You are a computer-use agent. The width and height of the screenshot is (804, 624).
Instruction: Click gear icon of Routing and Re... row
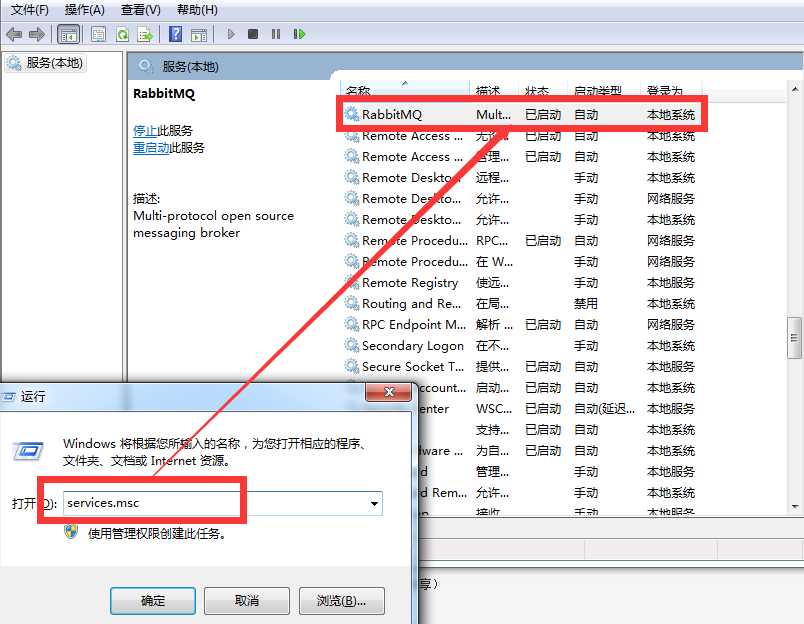tap(352, 303)
